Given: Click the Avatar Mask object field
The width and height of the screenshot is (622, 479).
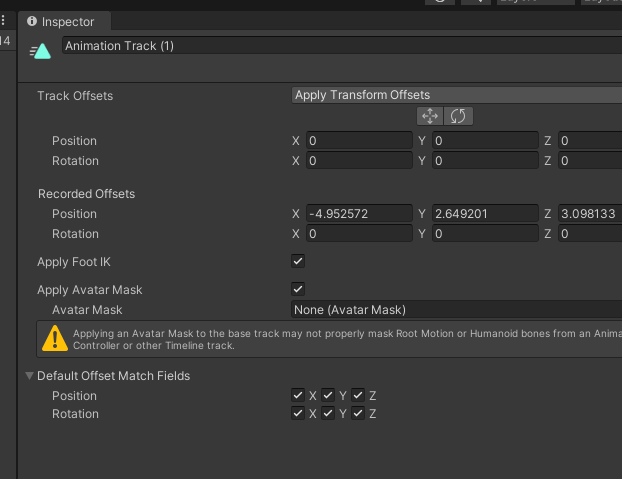Looking at the screenshot, I should click(455, 309).
